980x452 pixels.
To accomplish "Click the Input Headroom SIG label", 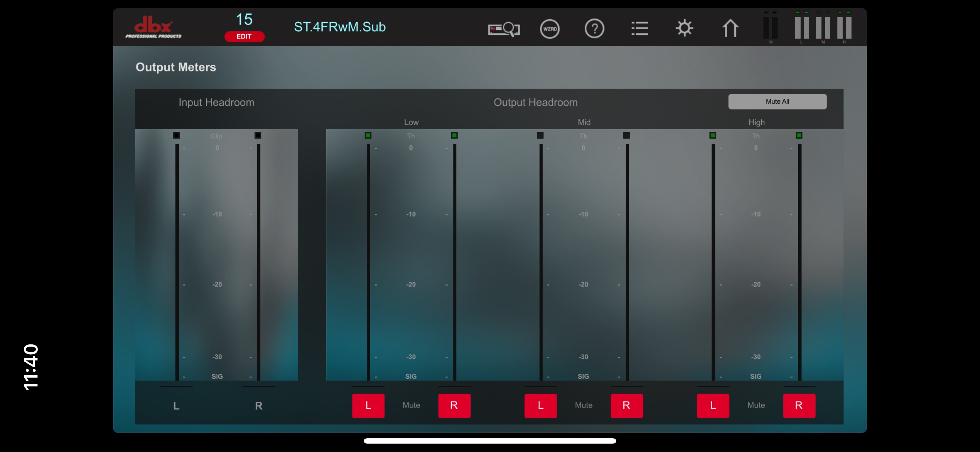I will [x=217, y=376].
